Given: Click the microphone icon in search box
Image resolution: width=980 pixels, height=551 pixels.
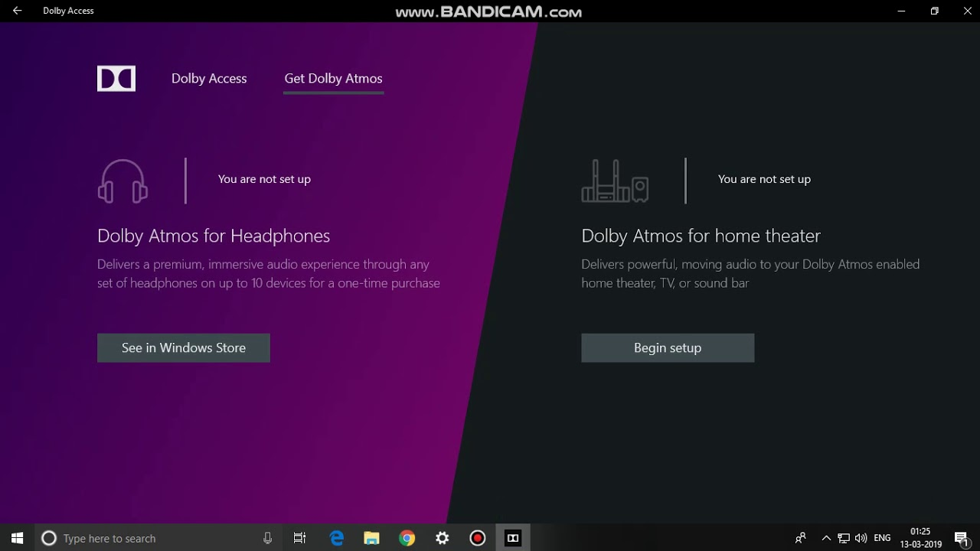Looking at the screenshot, I should point(267,538).
